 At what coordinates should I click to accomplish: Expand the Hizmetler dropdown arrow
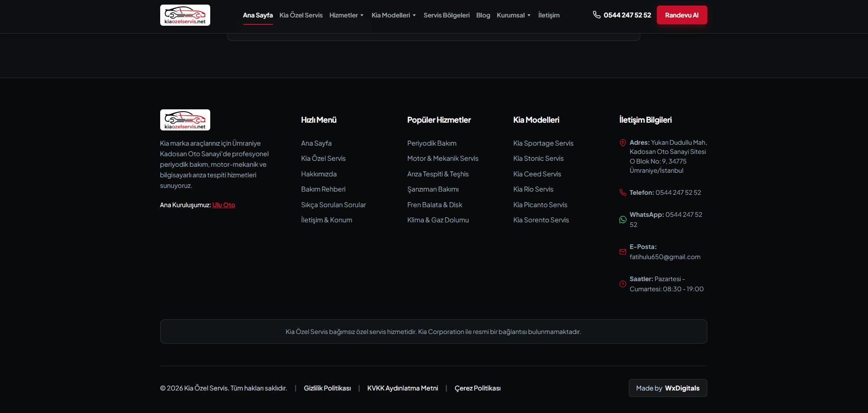tap(362, 15)
